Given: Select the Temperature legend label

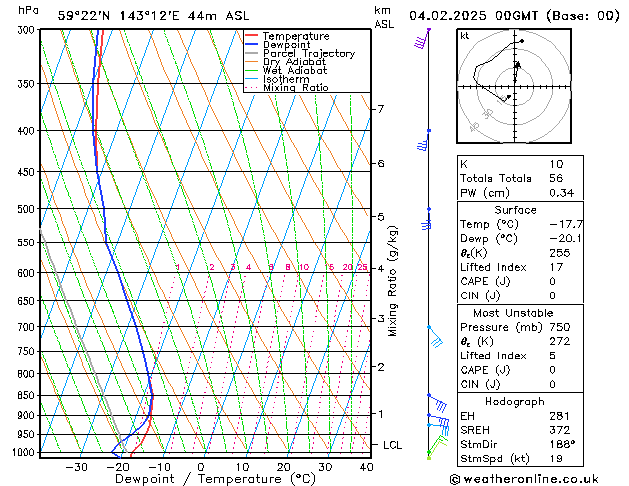Looking at the screenshot, I should click(x=296, y=36).
